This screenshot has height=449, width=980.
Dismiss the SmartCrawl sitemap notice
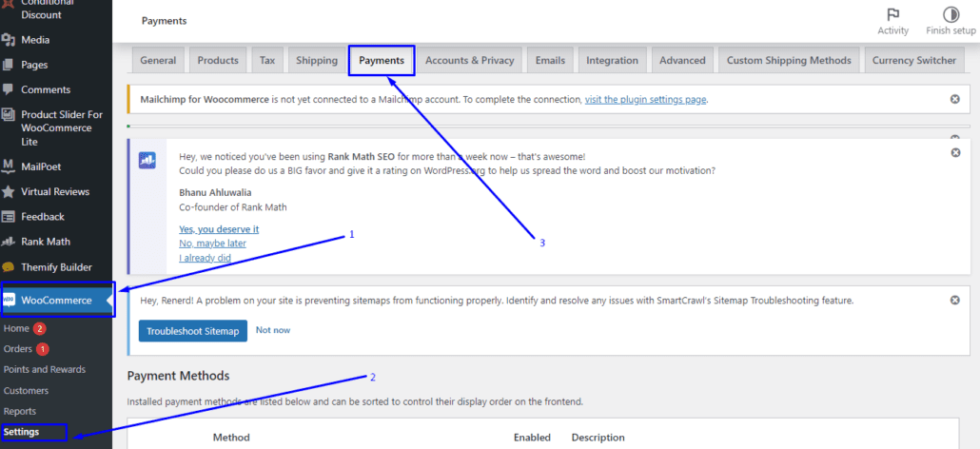click(x=954, y=301)
